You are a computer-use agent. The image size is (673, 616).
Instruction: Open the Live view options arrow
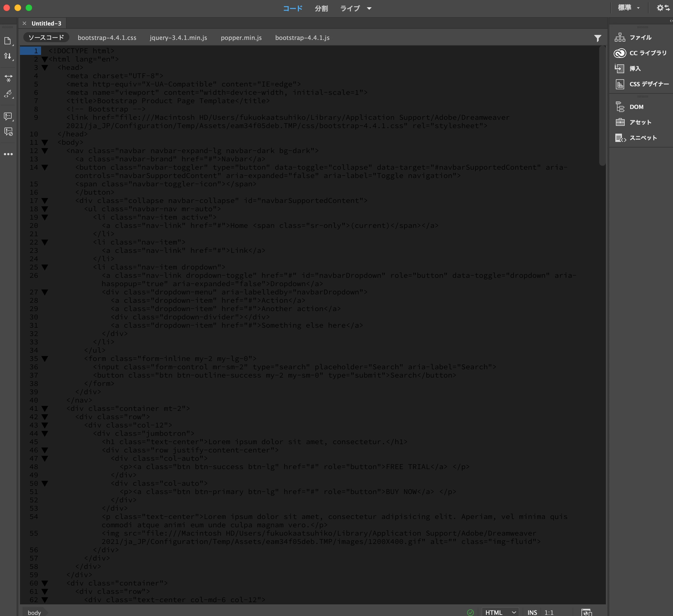click(x=369, y=8)
